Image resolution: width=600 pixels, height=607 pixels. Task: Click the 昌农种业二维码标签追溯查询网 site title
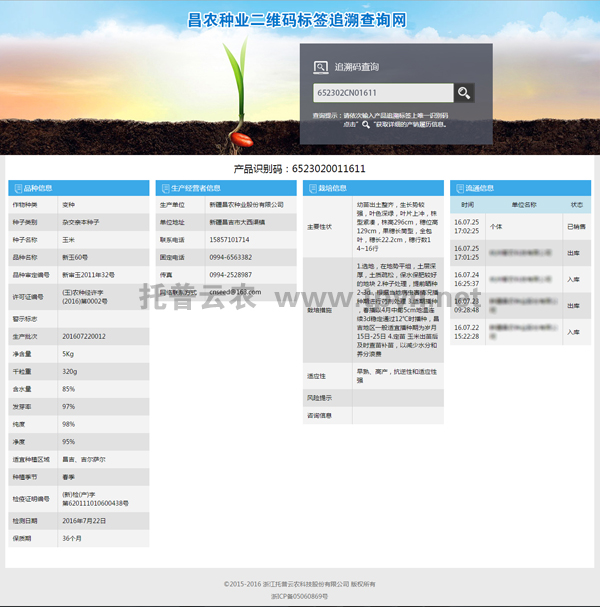[298, 20]
